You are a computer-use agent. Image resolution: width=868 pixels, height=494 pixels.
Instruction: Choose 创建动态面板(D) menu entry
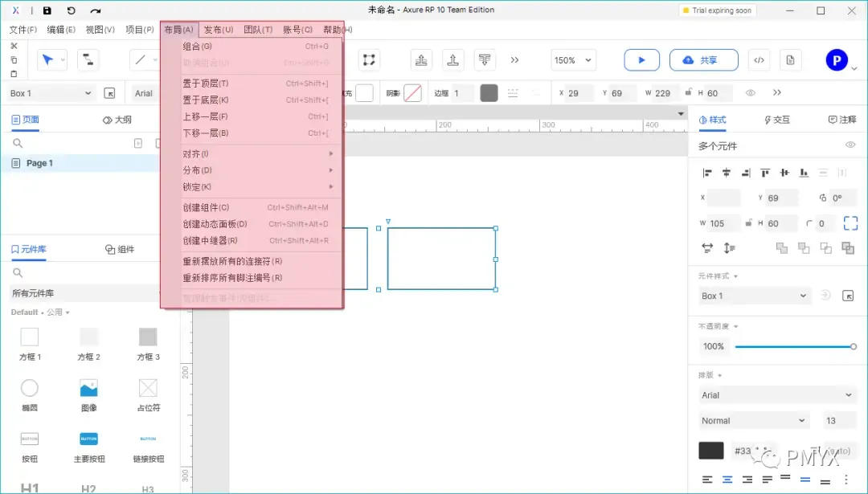(x=256, y=224)
